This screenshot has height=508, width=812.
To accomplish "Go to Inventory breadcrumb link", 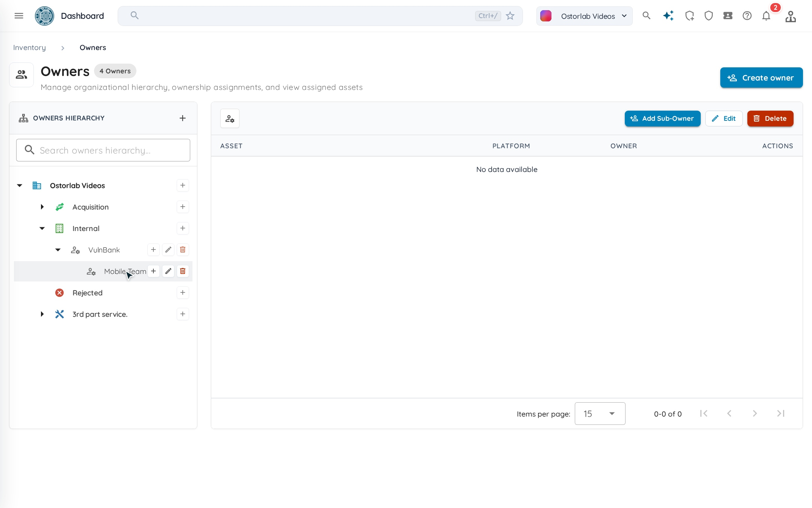I will [x=29, y=48].
